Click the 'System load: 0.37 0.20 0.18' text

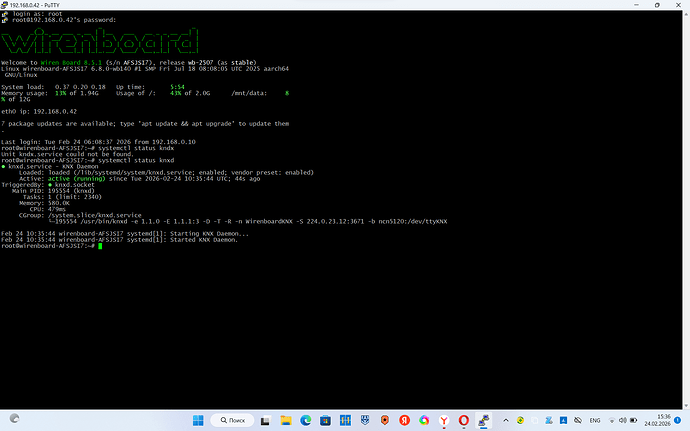point(53,87)
